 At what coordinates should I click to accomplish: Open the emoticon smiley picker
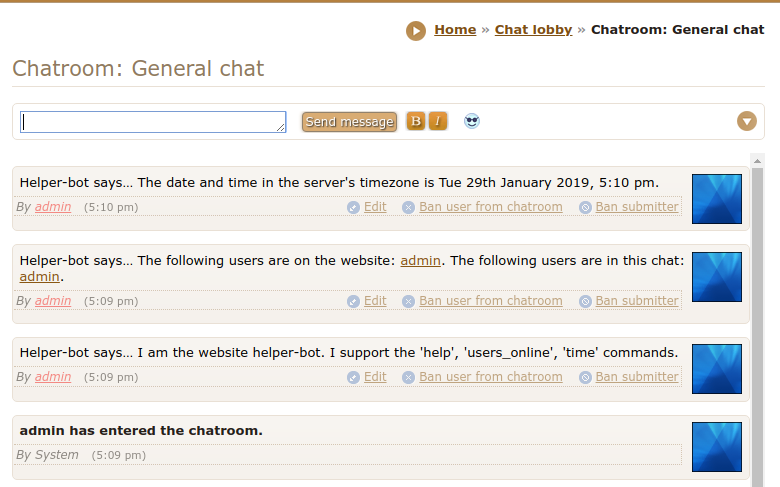pos(472,121)
